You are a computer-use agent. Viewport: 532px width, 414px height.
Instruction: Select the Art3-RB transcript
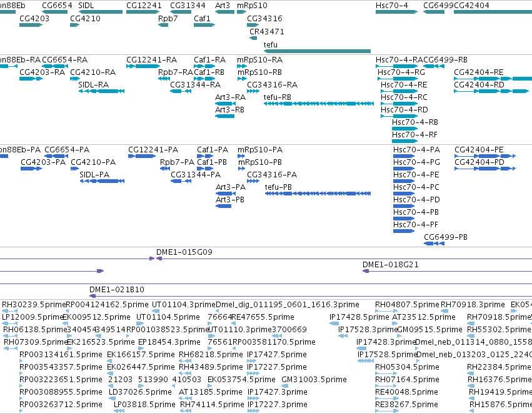click(224, 116)
